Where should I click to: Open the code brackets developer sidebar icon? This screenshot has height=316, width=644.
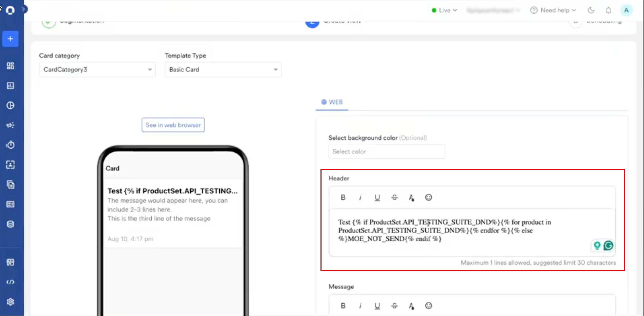click(x=10, y=282)
